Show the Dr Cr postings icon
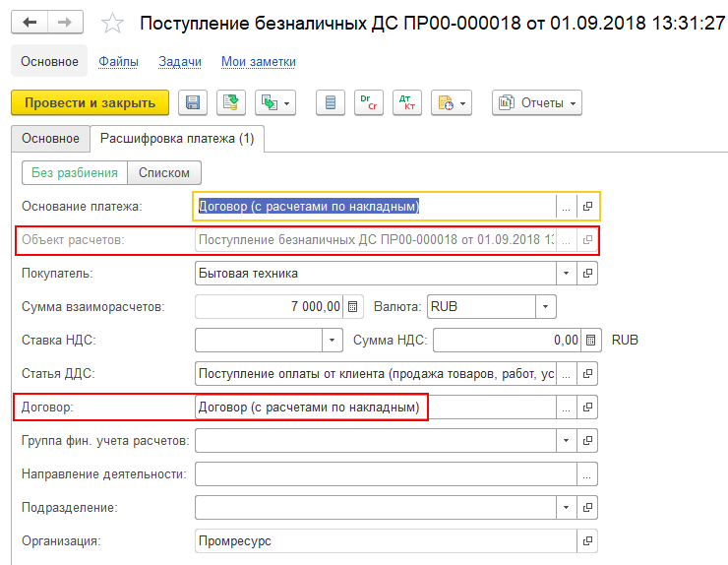 [369, 102]
